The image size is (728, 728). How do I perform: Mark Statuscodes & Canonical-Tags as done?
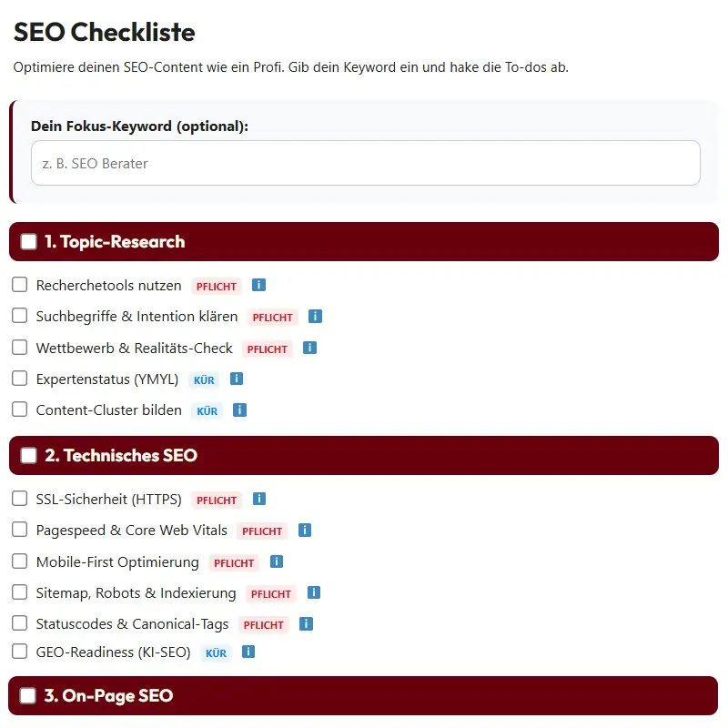(20, 623)
